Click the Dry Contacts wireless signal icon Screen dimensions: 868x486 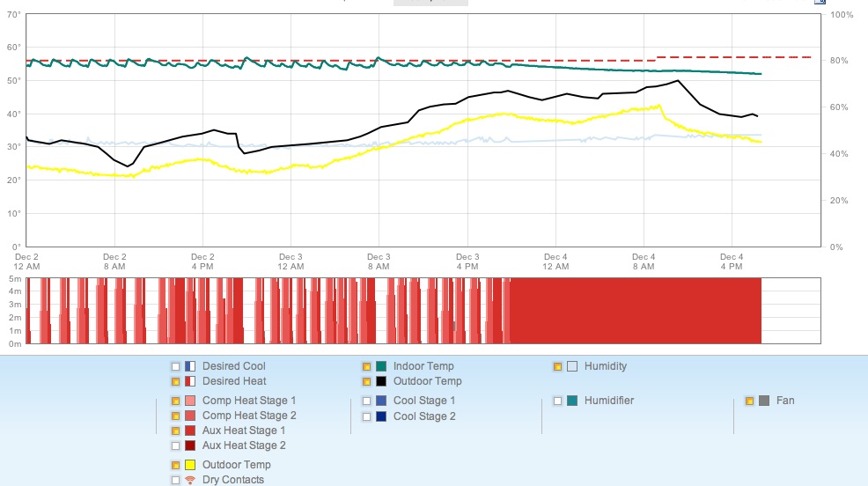(x=190, y=480)
